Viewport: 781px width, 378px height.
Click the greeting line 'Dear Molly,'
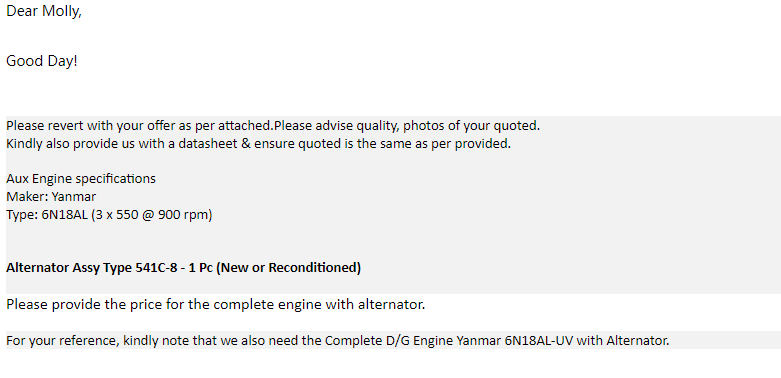44,11
